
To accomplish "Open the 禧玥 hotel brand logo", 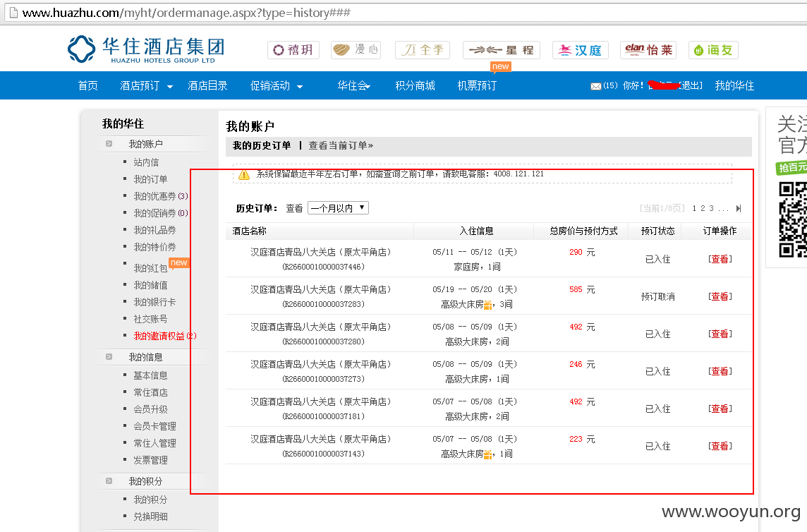I will [293, 50].
